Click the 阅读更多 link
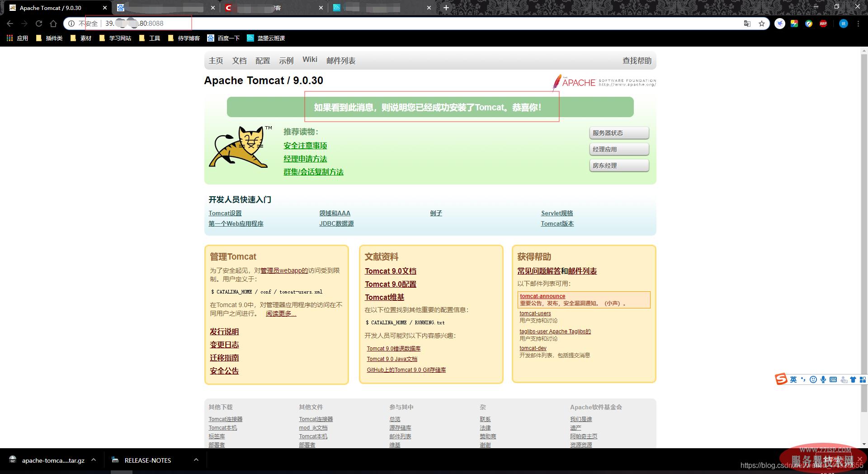This screenshot has height=474, width=868. (x=281, y=313)
